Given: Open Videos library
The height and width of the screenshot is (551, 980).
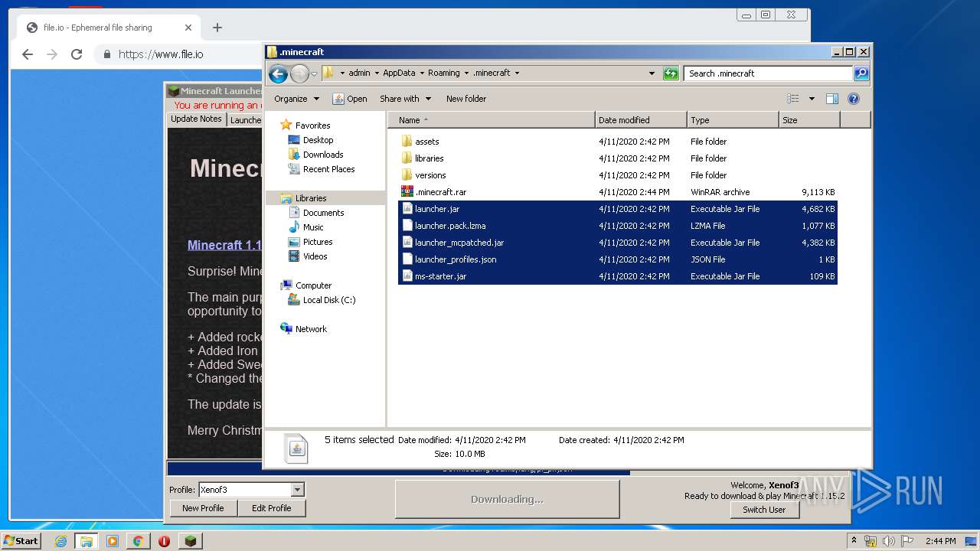Looking at the screenshot, I should coord(315,256).
